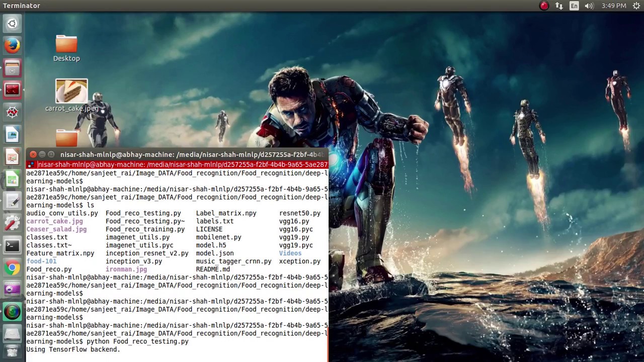Viewport: 644px width, 362px height.
Task: Click the red recording indicator in top bar
Action: coord(544,6)
